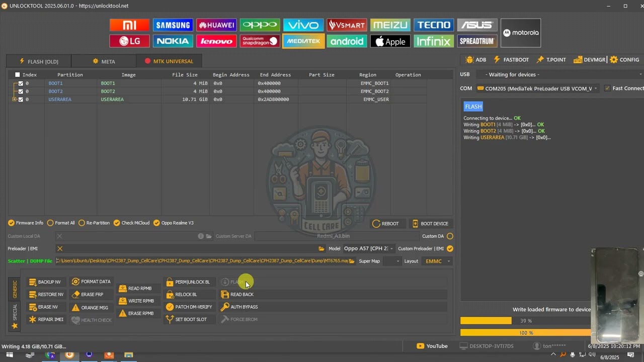
Task: Click the 100% overall progress bar
Action: point(526,333)
